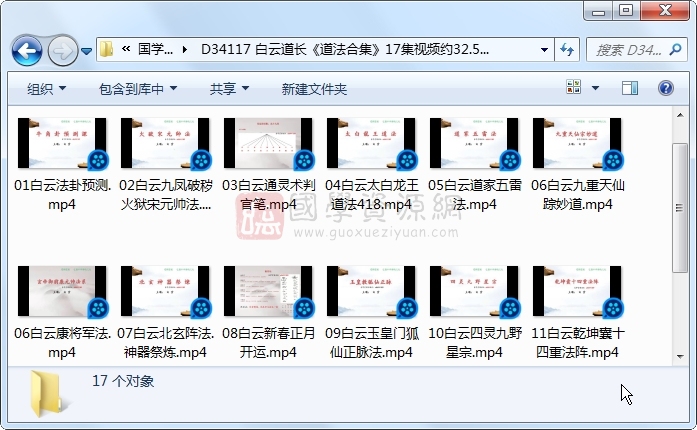This screenshot has width=697, height=430.
Task: Select thumbnail of 10白云四灵九野星宗.mp4
Action: pyautogui.click(x=474, y=292)
